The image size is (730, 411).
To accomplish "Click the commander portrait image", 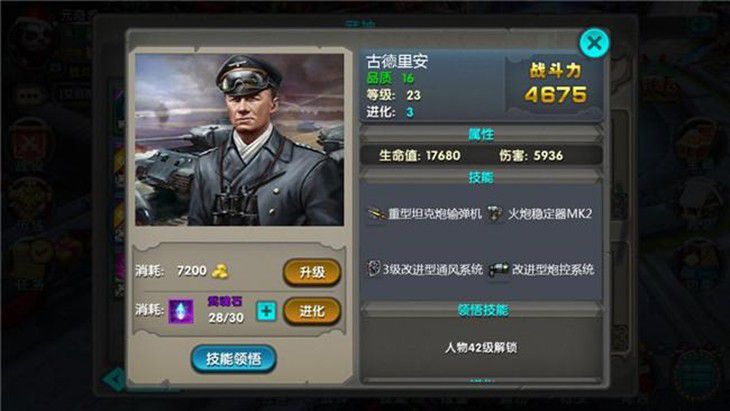I will click(239, 140).
